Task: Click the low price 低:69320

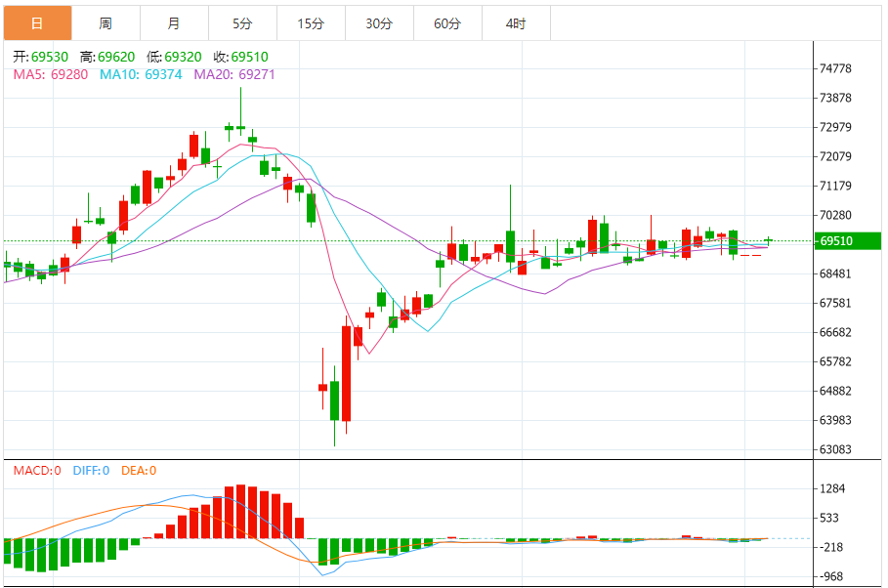Action: tap(175, 57)
